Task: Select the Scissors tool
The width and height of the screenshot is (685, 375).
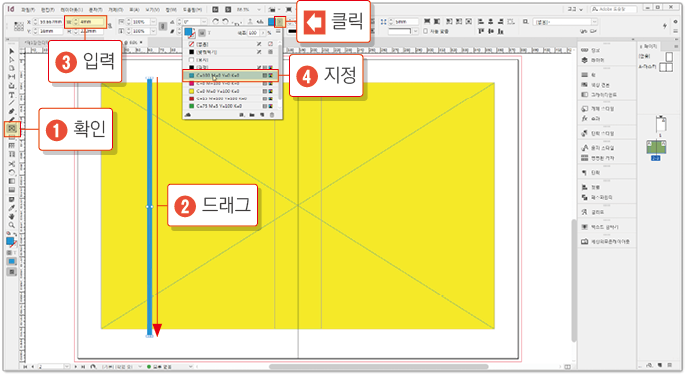Action: pos(12,163)
